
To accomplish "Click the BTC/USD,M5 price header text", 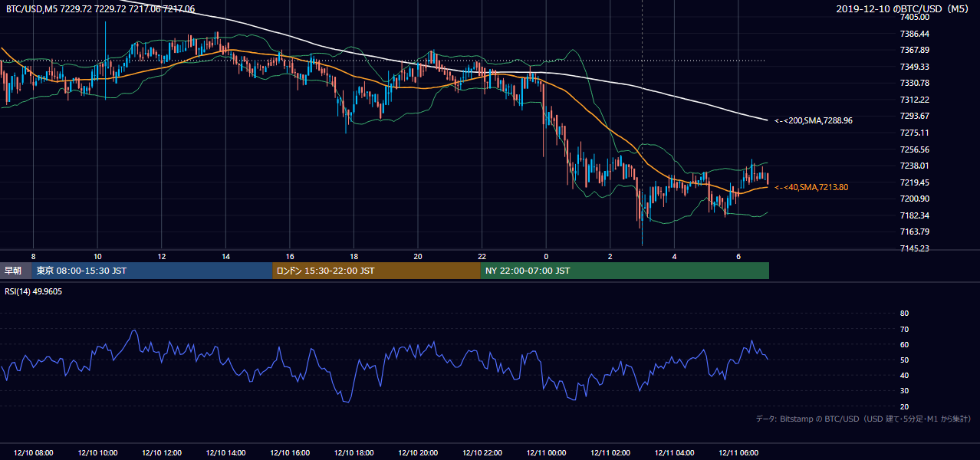I will [100, 9].
